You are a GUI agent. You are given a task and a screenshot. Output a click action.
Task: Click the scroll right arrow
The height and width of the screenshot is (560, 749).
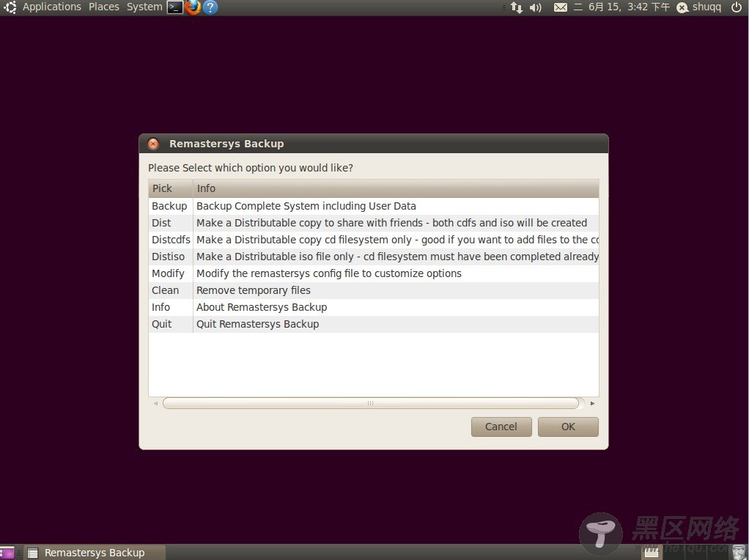click(x=592, y=403)
